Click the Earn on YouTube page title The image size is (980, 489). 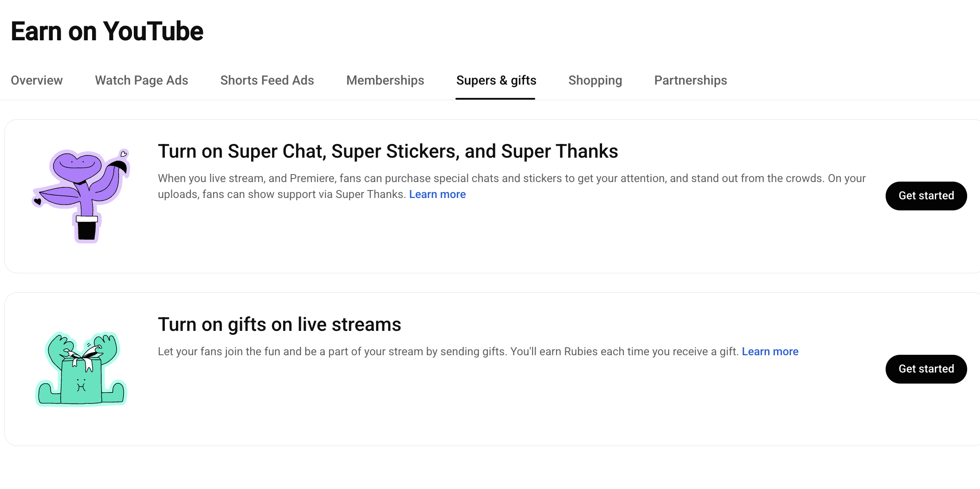pyautogui.click(x=107, y=31)
